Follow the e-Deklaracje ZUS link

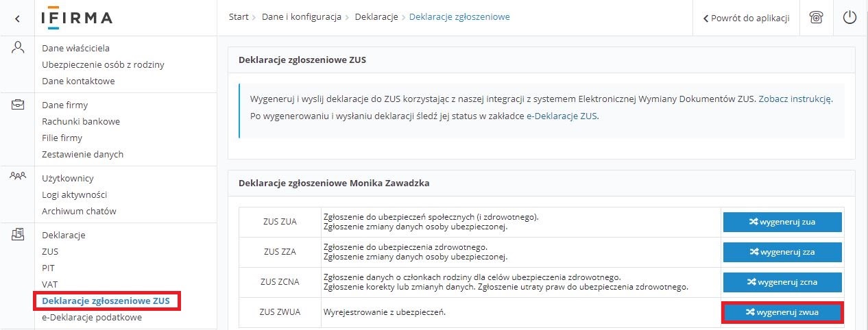tap(562, 116)
